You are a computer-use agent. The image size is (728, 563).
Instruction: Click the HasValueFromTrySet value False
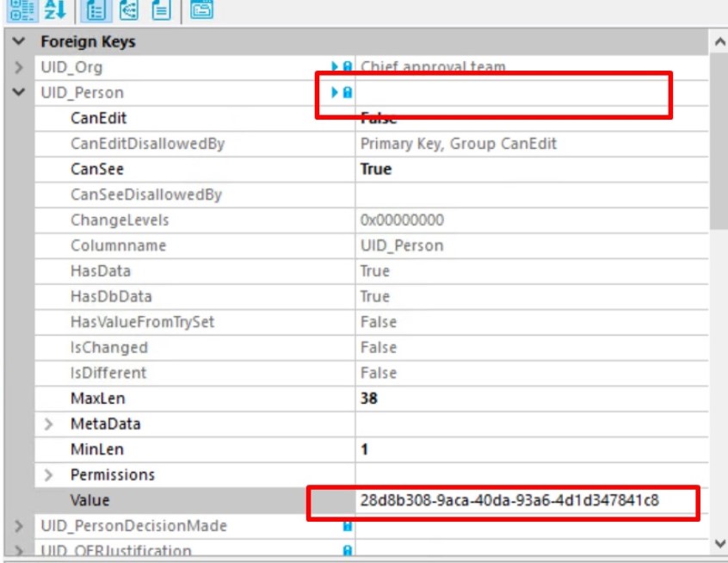379,322
